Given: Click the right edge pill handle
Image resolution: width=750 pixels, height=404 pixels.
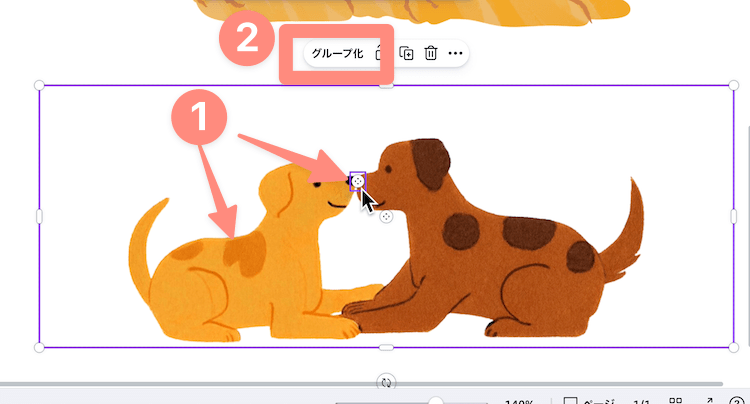Looking at the screenshot, I should pos(733,217).
